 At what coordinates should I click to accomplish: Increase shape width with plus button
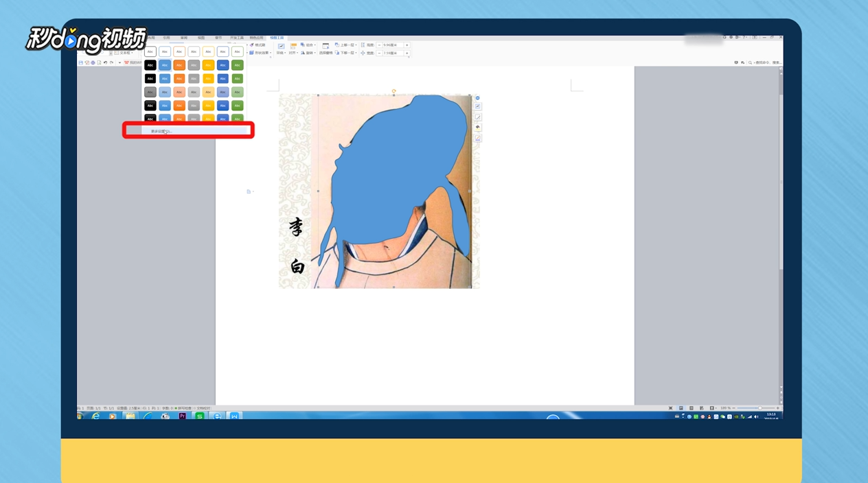pos(407,53)
